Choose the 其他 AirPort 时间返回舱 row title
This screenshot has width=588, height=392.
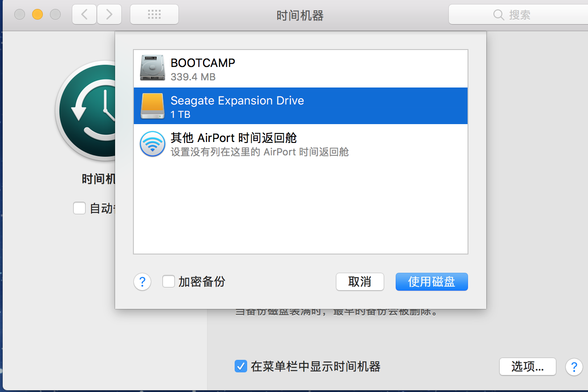point(234,138)
